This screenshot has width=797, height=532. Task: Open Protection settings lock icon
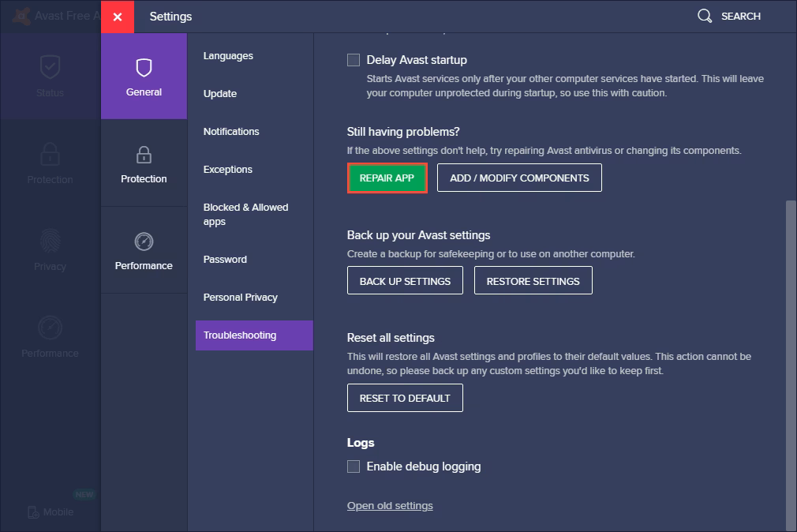[x=144, y=155]
